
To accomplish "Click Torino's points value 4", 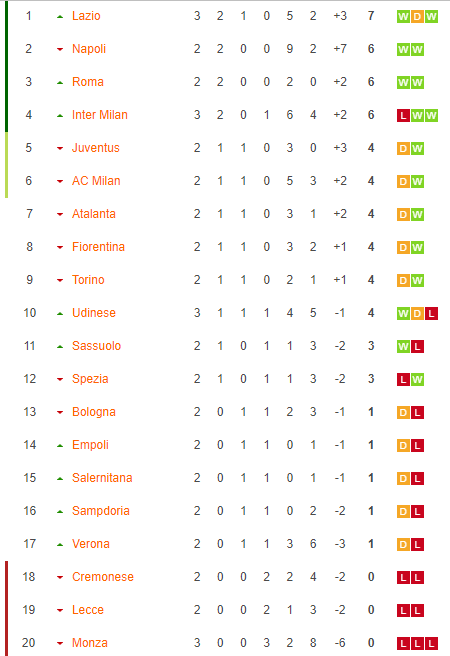I will [371, 280].
